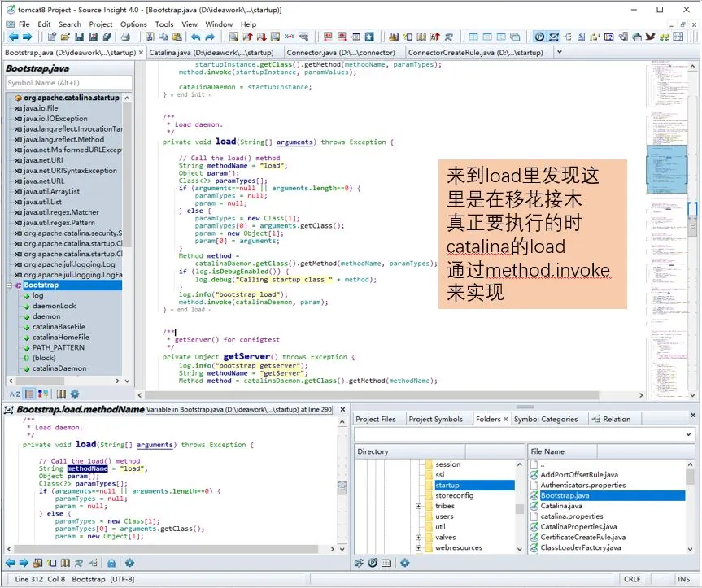Click the Save file floppy icon
702x588 pixels.
click(79, 37)
